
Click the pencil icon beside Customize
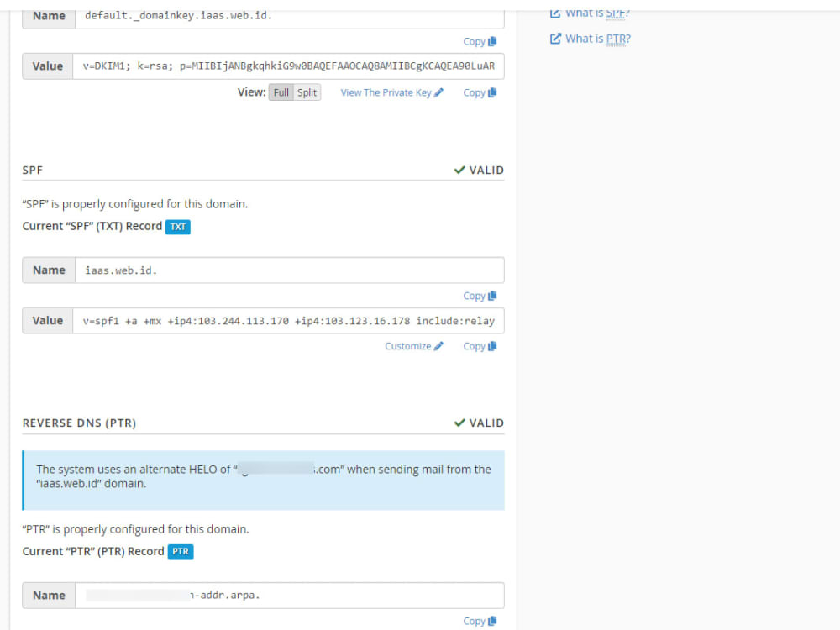point(438,346)
